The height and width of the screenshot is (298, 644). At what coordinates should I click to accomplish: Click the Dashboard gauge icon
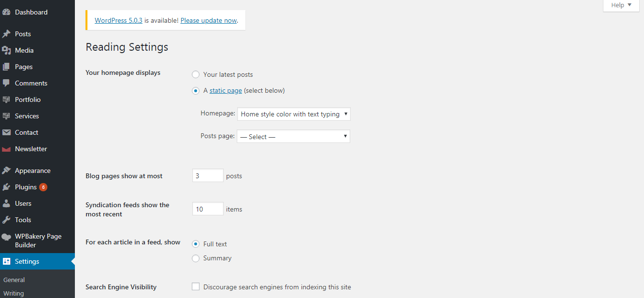coord(6,12)
